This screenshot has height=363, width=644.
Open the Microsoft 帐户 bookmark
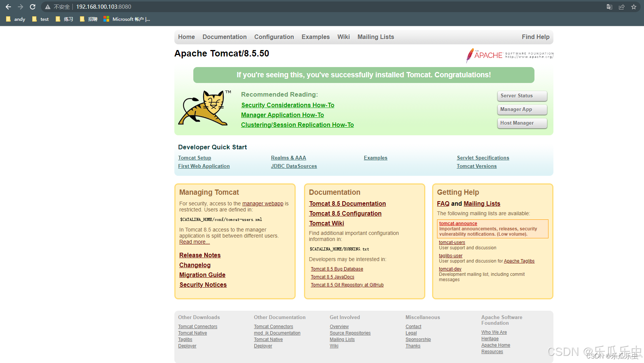(x=127, y=19)
